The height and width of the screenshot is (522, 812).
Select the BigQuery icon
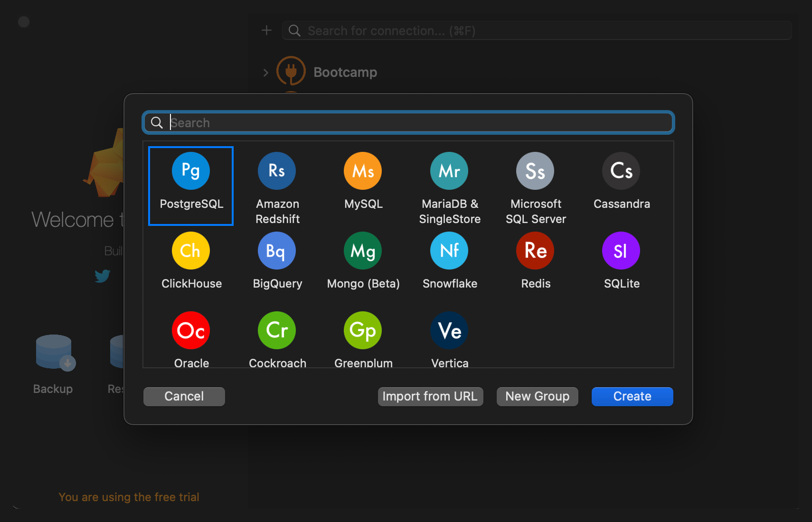point(277,251)
